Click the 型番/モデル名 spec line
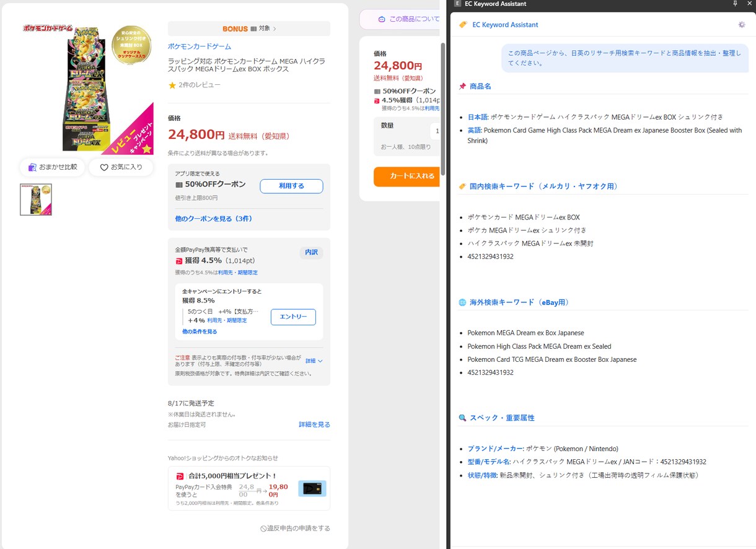The width and height of the screenshot is (756, 549). pos(587,462)
